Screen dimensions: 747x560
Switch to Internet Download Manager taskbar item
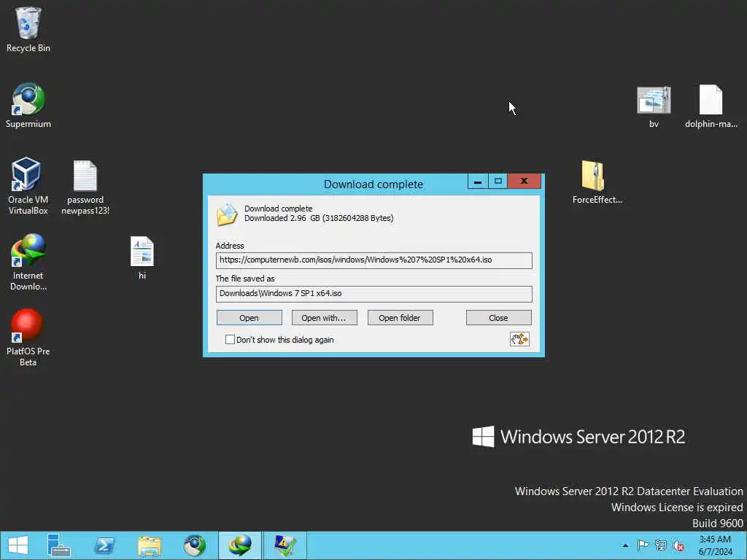[x=240, y=545]
